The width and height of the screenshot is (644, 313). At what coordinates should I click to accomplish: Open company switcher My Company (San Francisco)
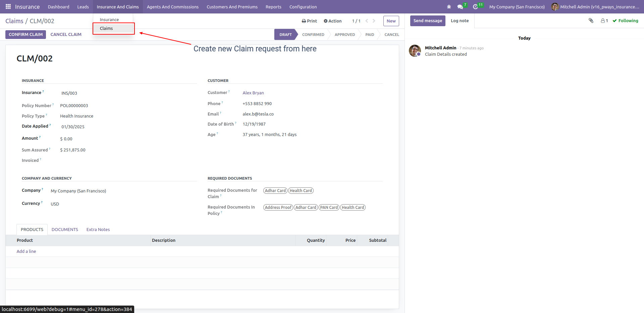tap(517, 7)
